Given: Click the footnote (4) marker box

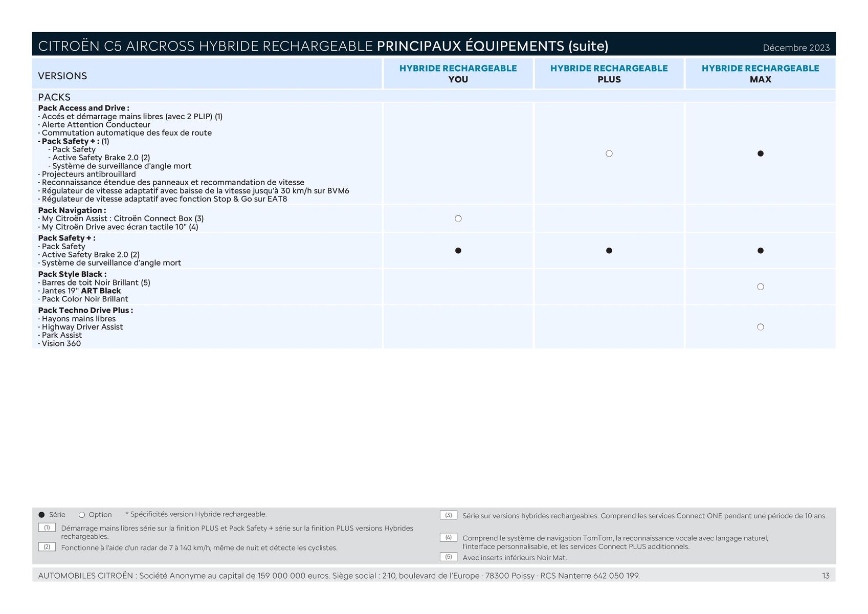Looking at the screenshot, I should pyautogui.click(x=449, y=537).
